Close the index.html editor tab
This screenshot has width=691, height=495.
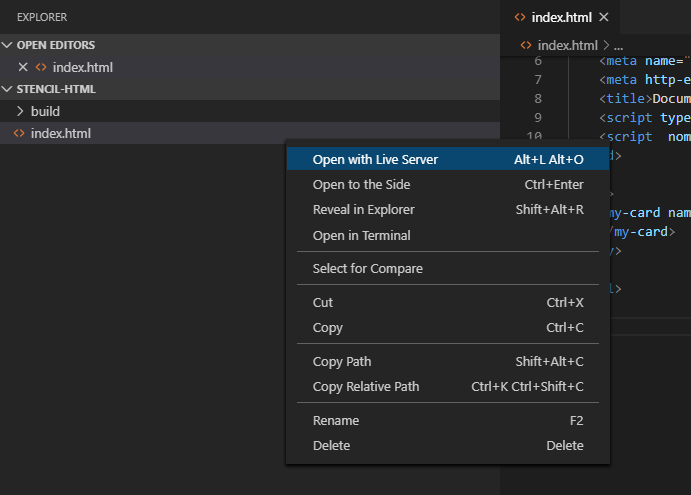604,17
